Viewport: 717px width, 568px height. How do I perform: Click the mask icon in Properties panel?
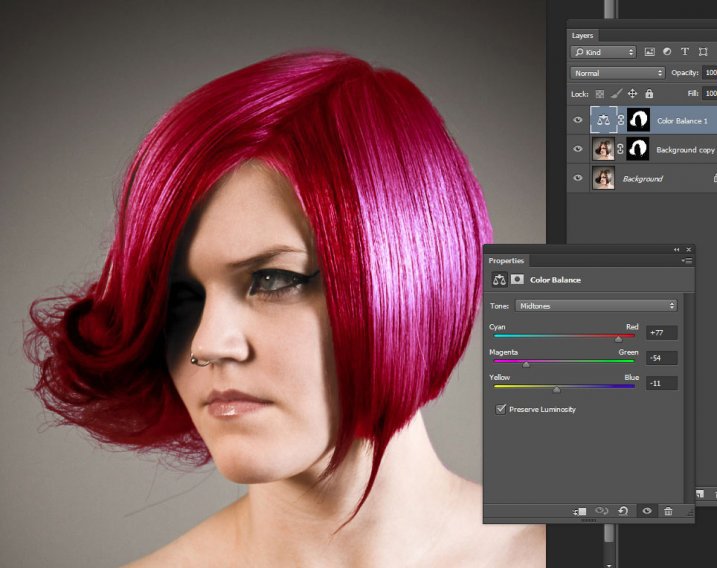click(x=518, y=280)
